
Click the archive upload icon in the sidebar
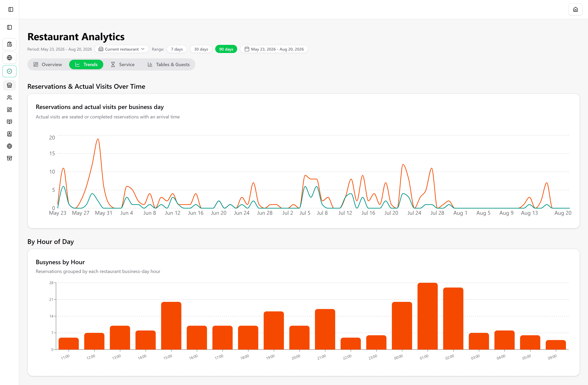[x=9, y=158]
